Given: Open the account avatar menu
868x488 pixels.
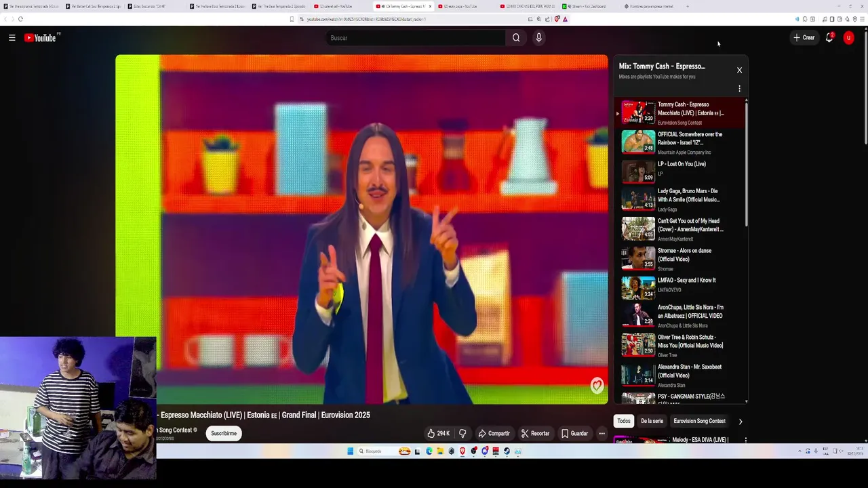Looking at the screenshot, I should tap(848, 38).
